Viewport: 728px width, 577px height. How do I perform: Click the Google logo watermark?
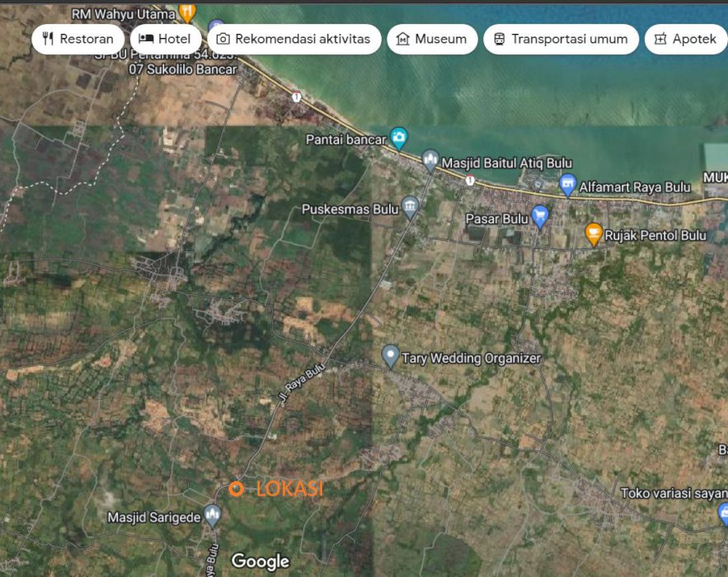pyautogui.click(x=261, y=561)
